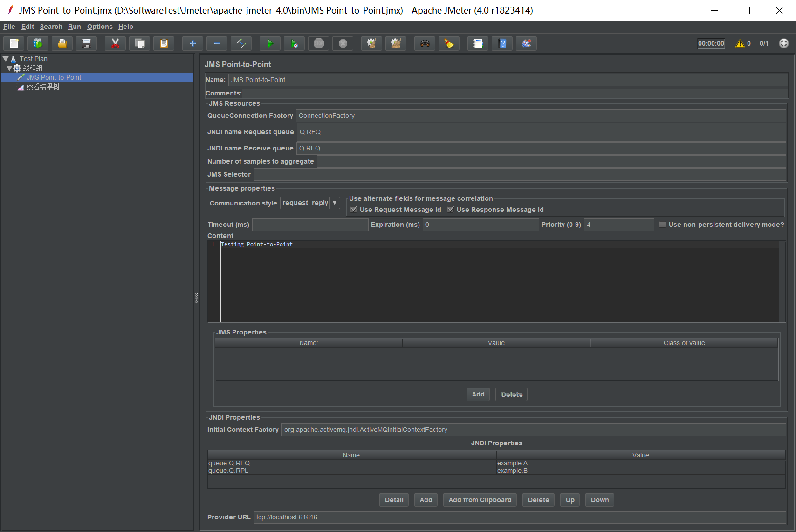This screenshot has height=532, width=796.
Task: Click the Clear results broom icon
Action: pos(371,43)
